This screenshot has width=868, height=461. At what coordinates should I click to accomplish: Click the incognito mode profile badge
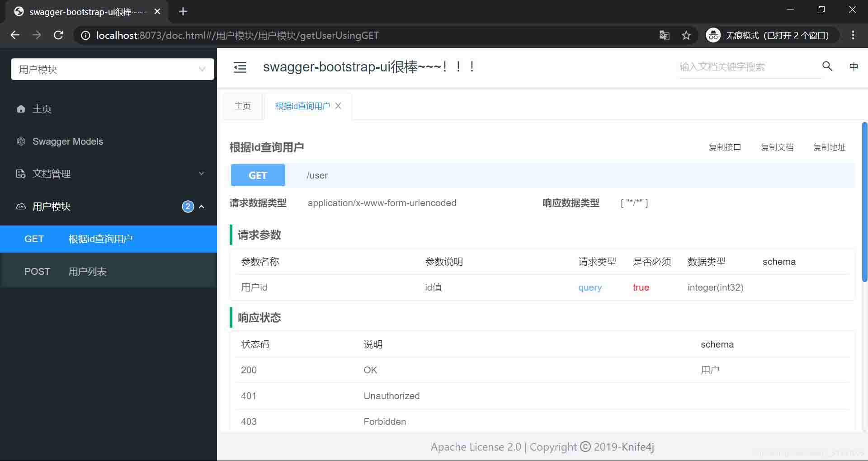pos(771,35)
